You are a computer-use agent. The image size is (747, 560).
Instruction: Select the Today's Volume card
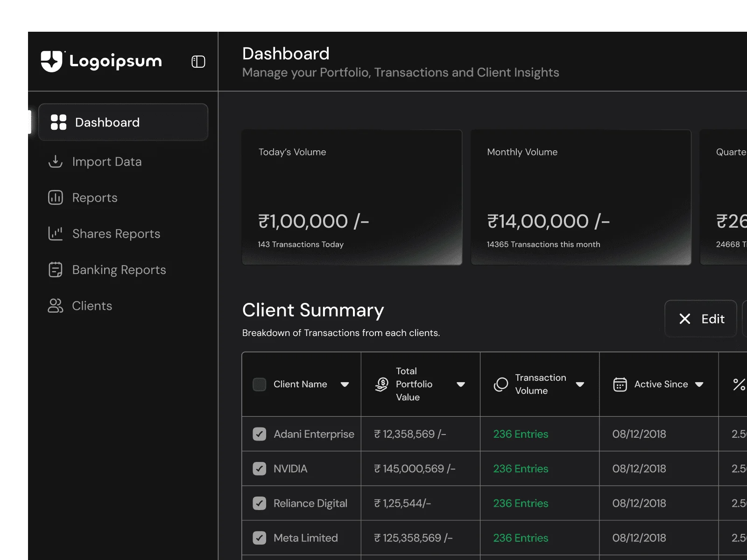[352, 197]
